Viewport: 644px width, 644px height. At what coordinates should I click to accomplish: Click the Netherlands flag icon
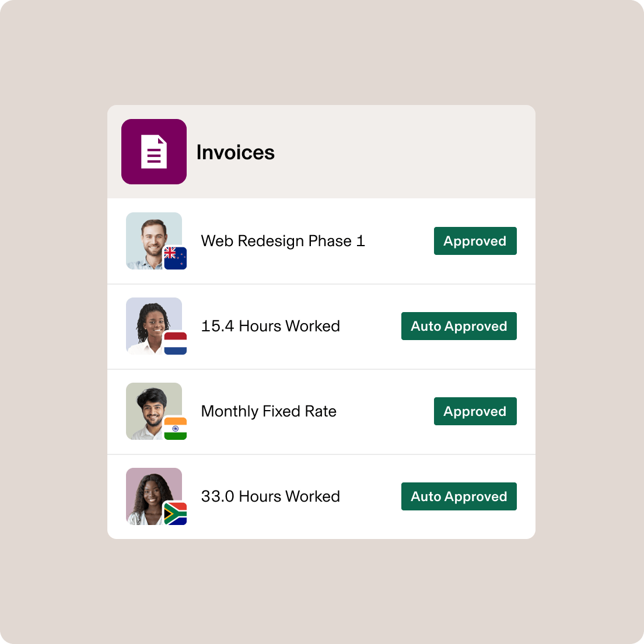pyautogui.click(x=175, y=343)
